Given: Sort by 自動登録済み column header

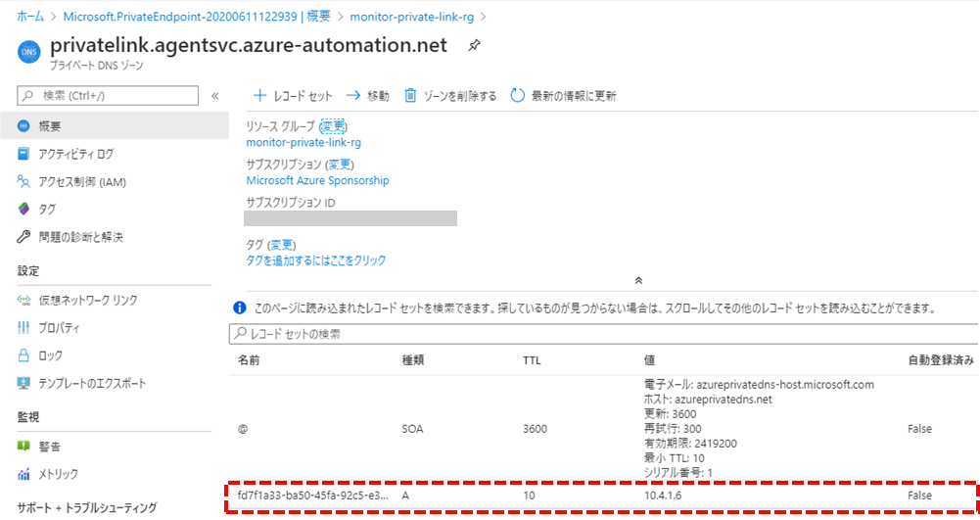Looking at the screenshot, I should 941,360.
